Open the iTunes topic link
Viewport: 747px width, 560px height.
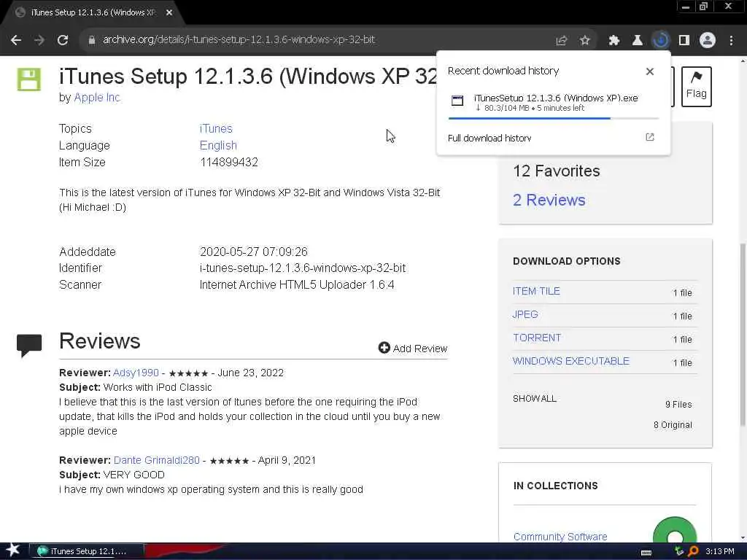[x=216, y=128]
